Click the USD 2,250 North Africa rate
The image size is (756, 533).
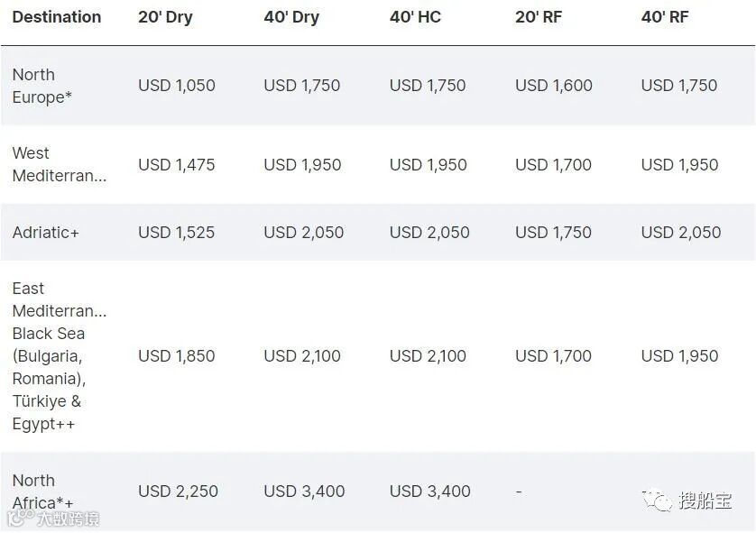coord(177,492)
